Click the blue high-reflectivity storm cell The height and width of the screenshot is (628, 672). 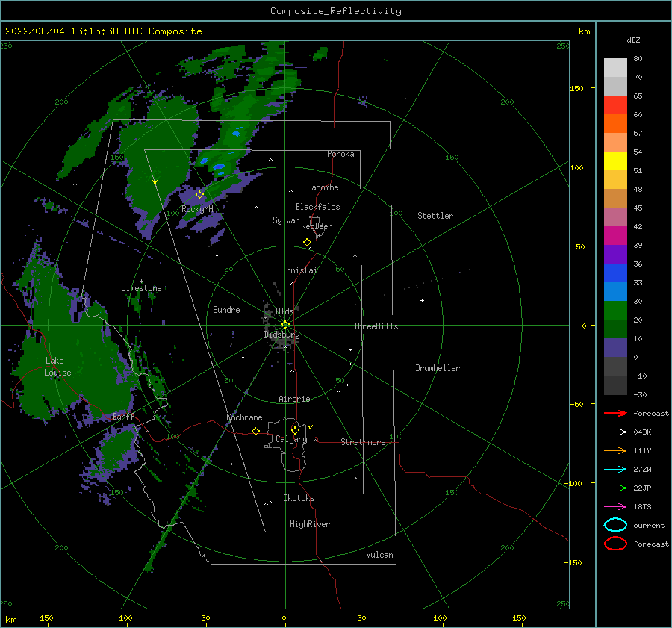point(219,167)
